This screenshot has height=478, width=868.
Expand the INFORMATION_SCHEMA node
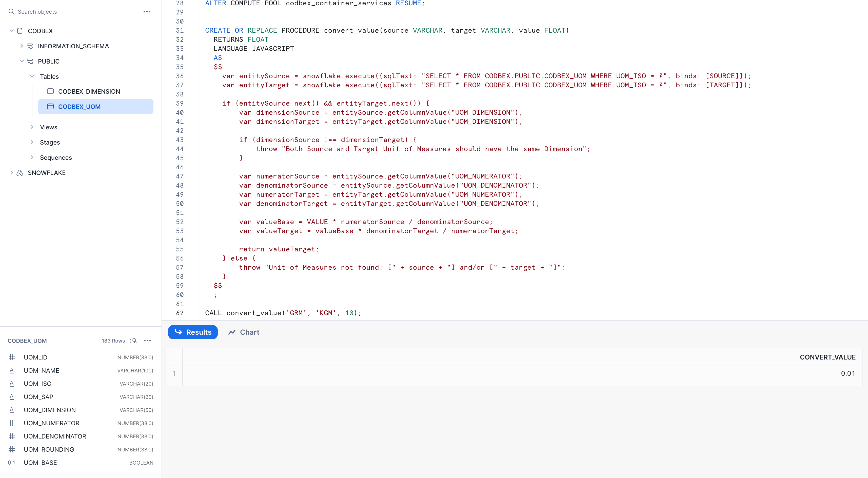coord(22,46)
